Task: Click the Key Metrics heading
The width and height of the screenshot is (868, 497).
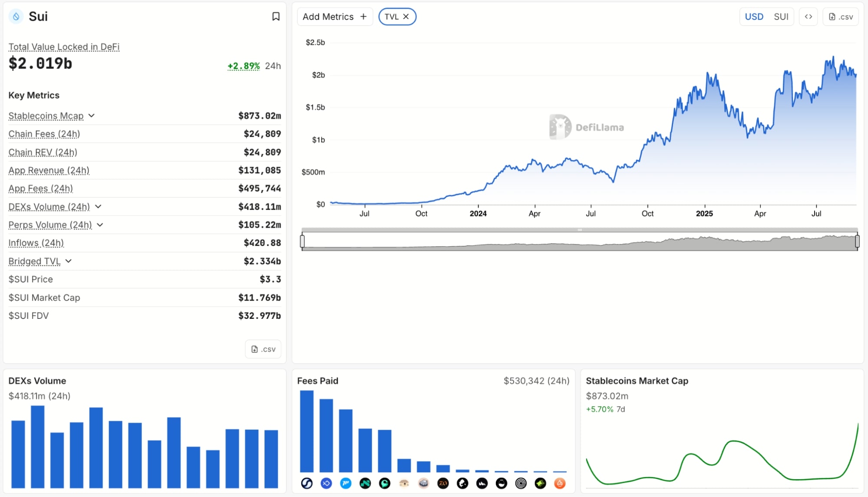Action: pos(34,95)
